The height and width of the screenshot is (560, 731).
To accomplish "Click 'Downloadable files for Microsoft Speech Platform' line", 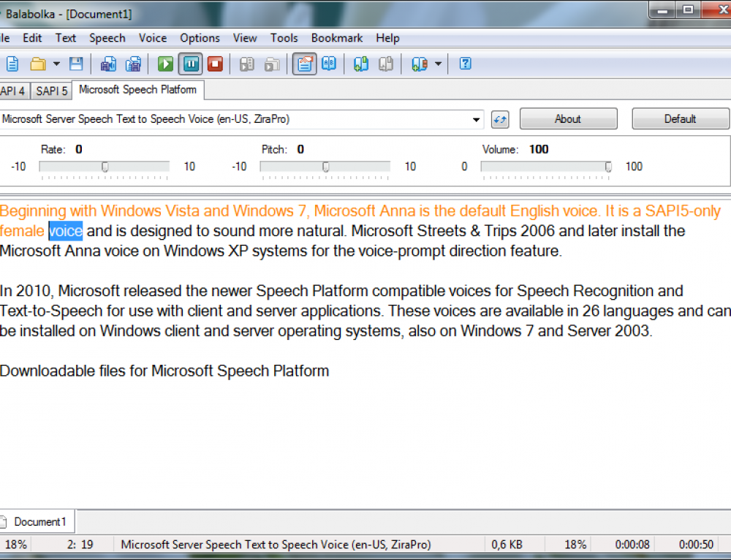I will tap(164, 371).
